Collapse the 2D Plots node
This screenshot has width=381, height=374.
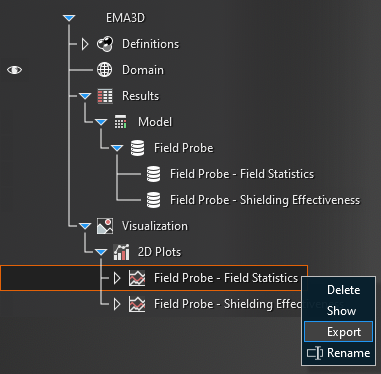(x=101, y=252)
